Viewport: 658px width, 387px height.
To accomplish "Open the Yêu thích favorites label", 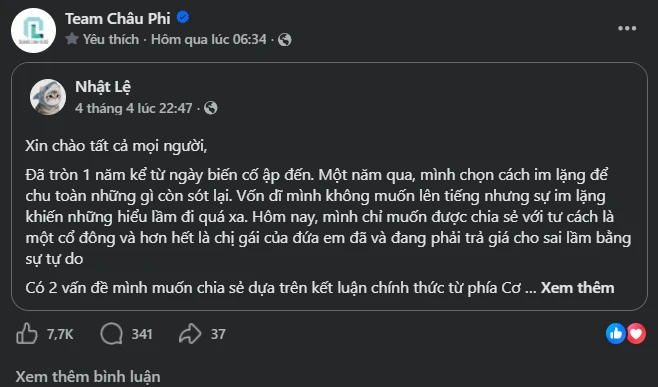I will tap(111, 39).
